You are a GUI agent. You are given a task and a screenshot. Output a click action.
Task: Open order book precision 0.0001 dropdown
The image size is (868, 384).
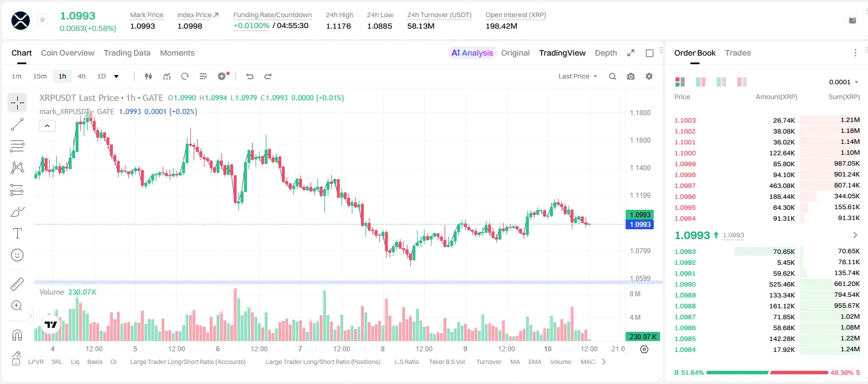[843, 82]
